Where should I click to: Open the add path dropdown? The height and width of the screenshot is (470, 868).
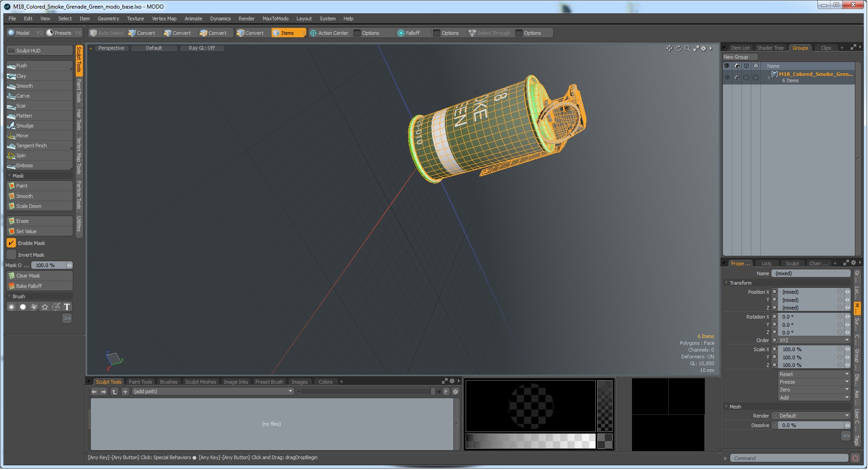tap(213, 392)
